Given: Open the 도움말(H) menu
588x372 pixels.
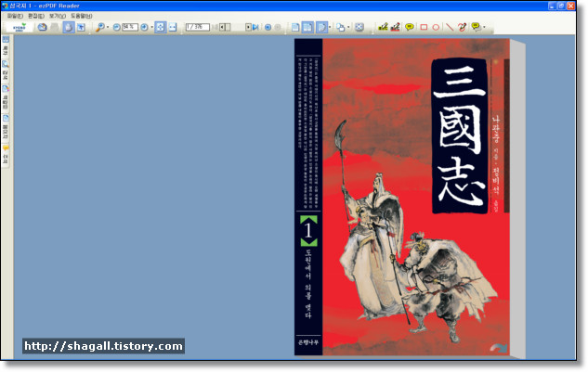Looking at the screenshot, I should [x=82, y=16].
